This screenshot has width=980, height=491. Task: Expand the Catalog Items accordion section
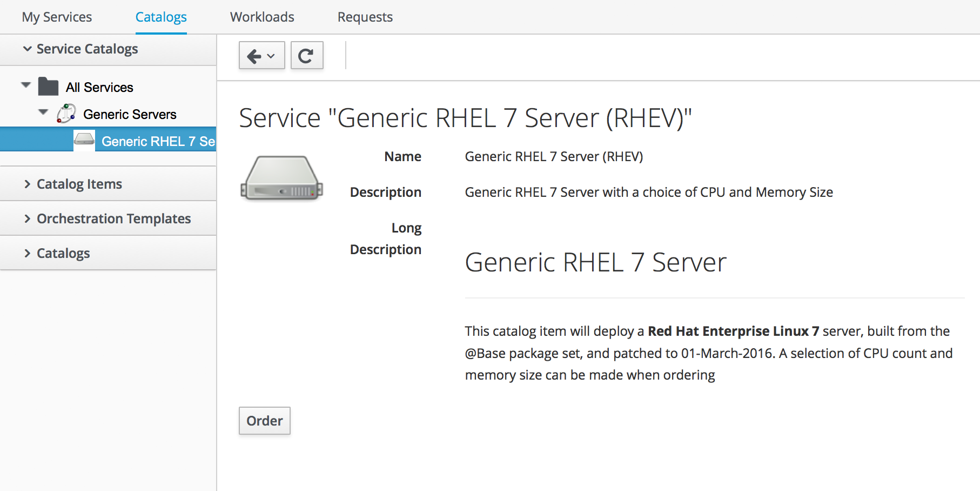79,184
